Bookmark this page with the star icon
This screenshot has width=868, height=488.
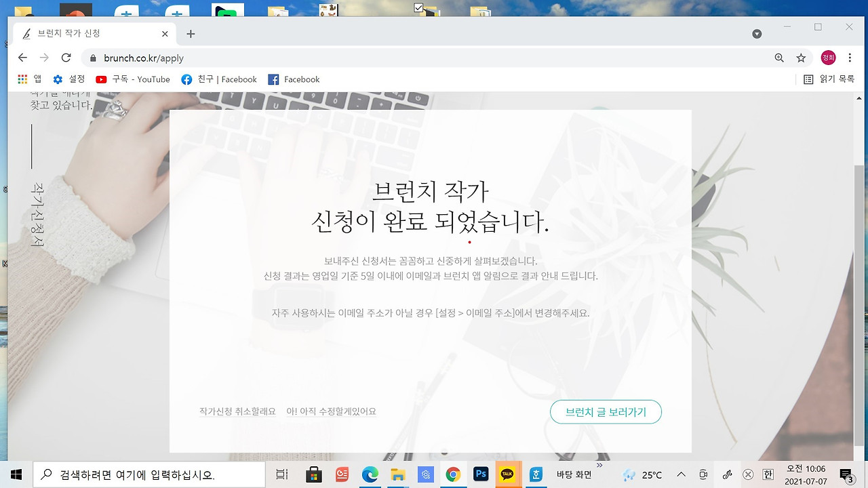coord(801,58)
